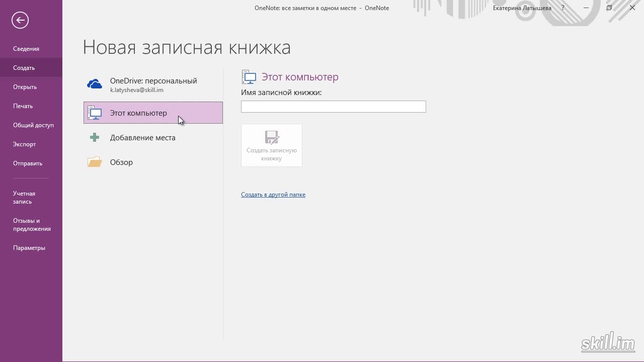Click the Обзор browse option
644x362 pixels.
[153, 162]
